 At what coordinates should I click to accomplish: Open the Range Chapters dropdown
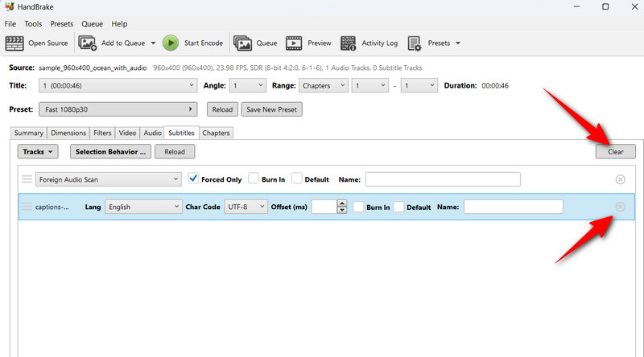click(x=324, y=85)
